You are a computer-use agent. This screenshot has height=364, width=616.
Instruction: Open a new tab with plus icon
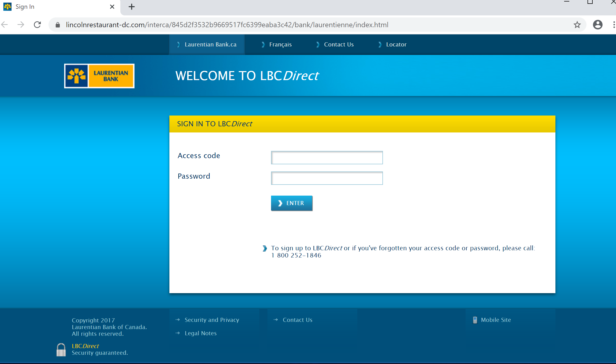point(132,7)
